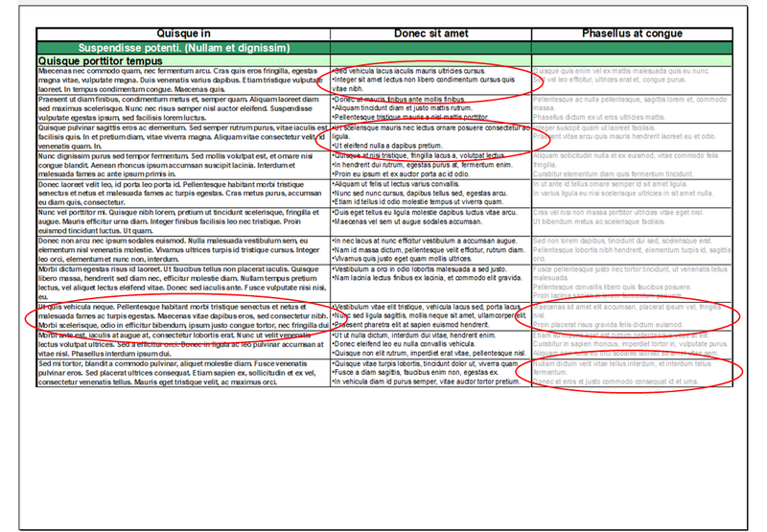Select cell starting "Ut ut nulla dictum, interdum"
This screenshot has height=532, width=767.
click(x=430, y=345)
